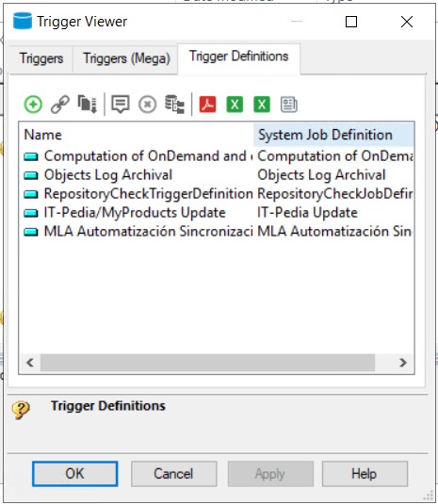The image size is (438, 504).
Task: Close the Trigger Viewer window
Action: click(407, 22)
